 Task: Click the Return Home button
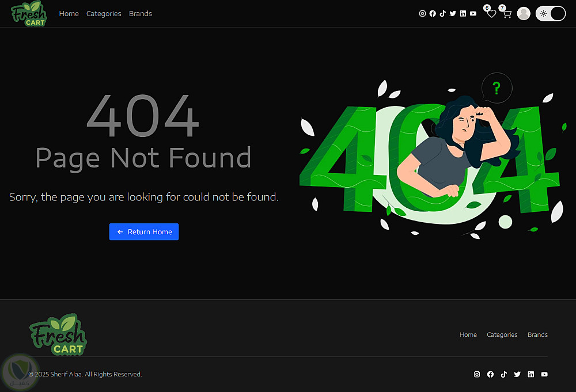coord(144,232)
